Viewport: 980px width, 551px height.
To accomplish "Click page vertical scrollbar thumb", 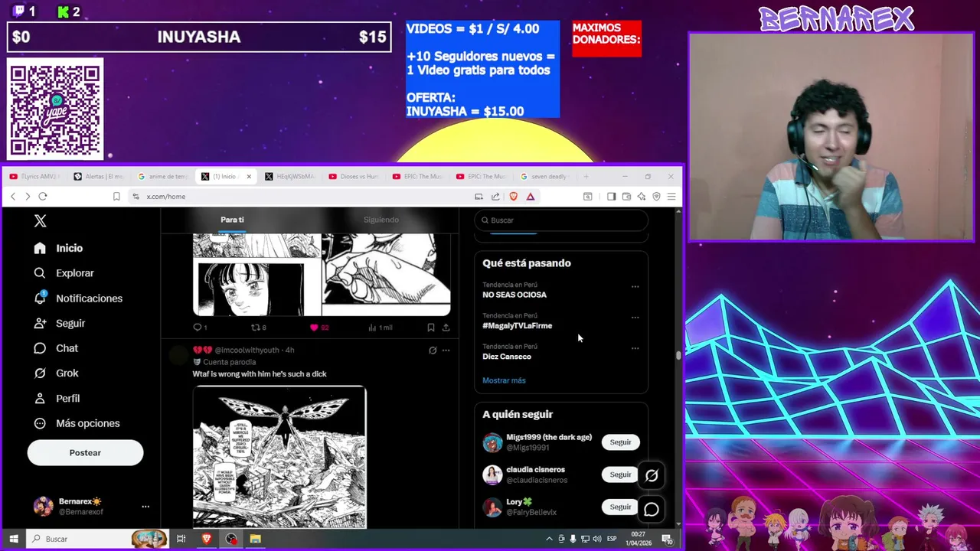I will pos(678,355).
